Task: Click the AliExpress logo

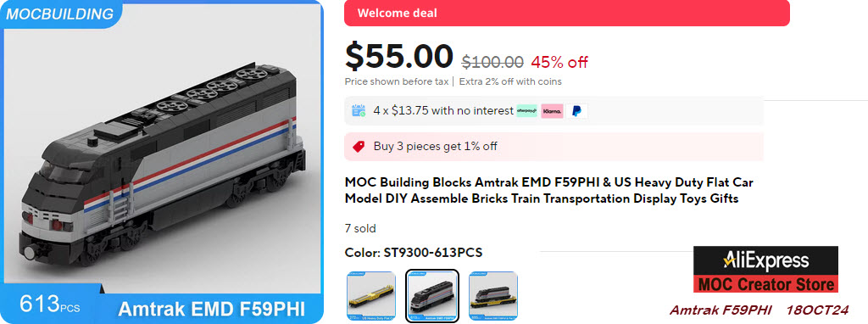Action: 765,261
